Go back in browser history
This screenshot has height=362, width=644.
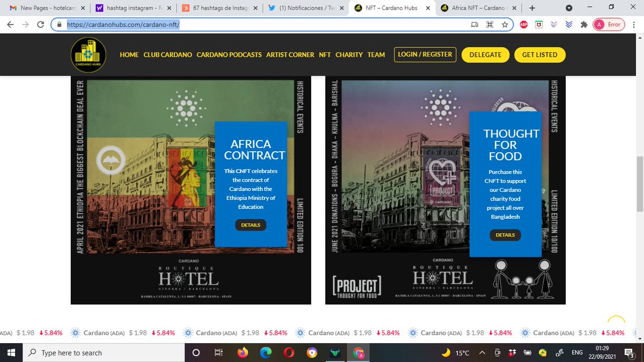tap(11, 25)
